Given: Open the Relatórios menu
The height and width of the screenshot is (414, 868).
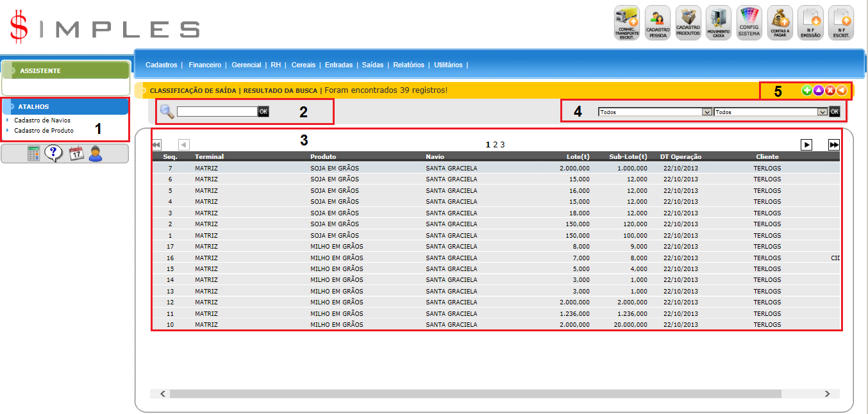Looking at the screenshot, I should pyautogui.click(x=408, y=65).
